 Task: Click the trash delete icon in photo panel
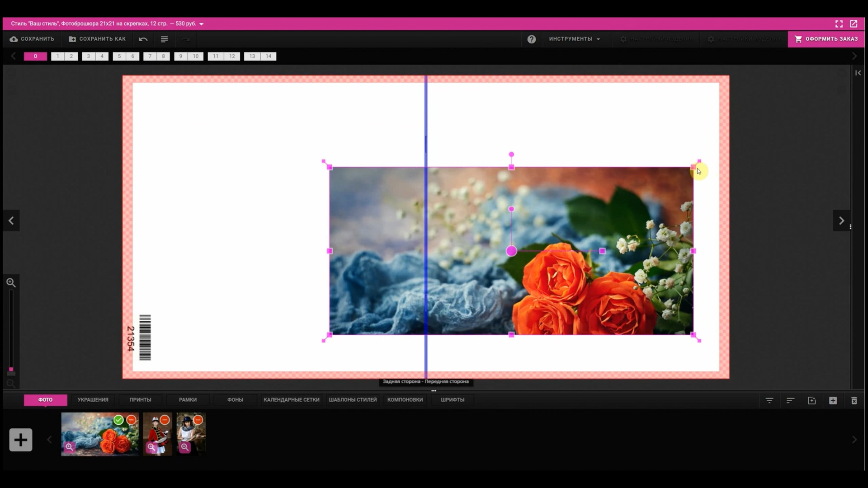854,401
